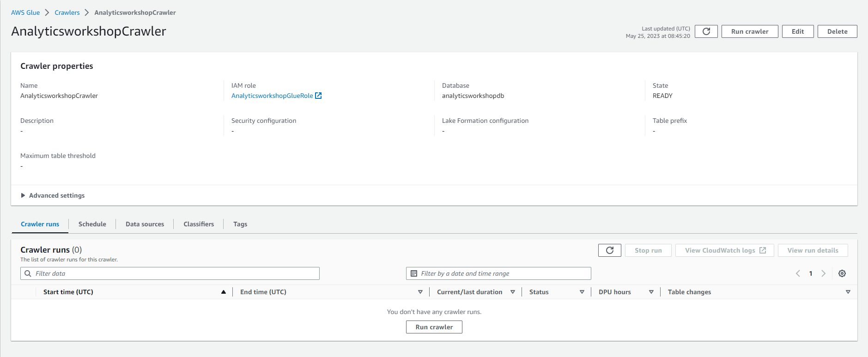Click Lake Formation configuration label
This screenshot has height=357, width=868.
(x=485, y=121)
